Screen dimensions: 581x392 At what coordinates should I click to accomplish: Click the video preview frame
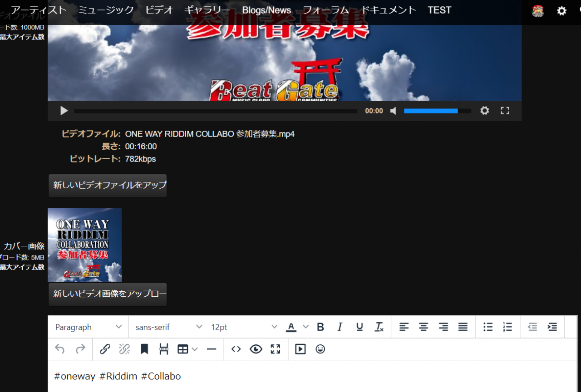(x=285, y=63)
